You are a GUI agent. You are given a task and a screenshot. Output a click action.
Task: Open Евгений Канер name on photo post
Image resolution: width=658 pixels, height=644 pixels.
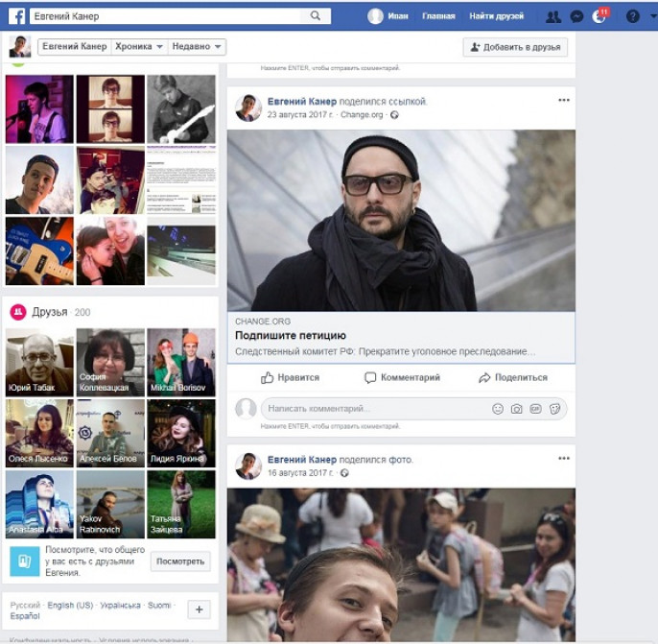point(302,460)
